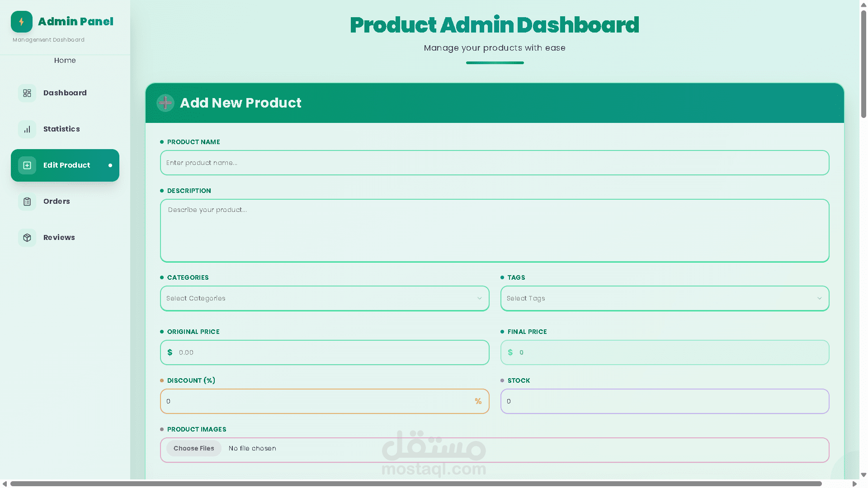Click the Original Price input field
Screen dimensions: 868x488
330,352
